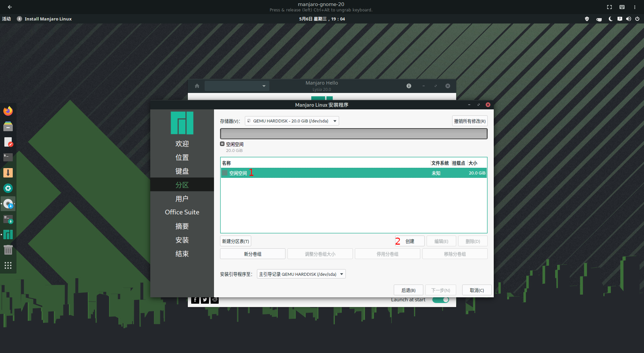Open the clock date in top bar
The height and width of the screenshot is (353, 644).
[322, 19]
